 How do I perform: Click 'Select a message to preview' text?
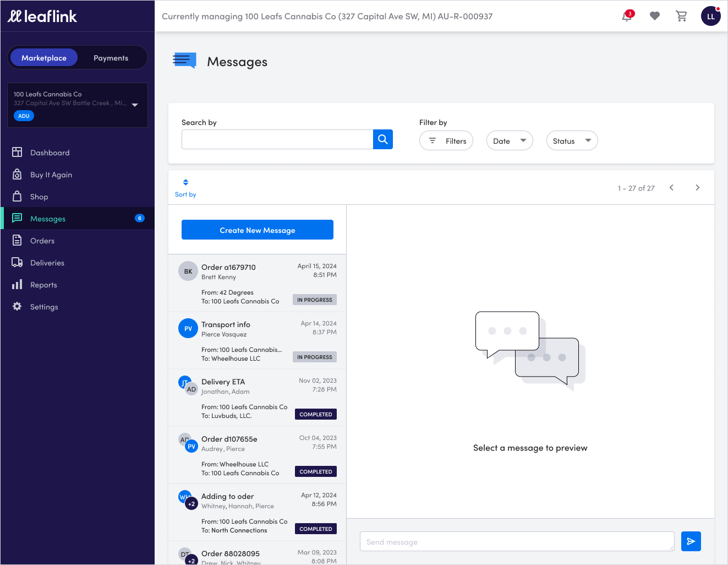pyautogui.click(x=530, y=448)
